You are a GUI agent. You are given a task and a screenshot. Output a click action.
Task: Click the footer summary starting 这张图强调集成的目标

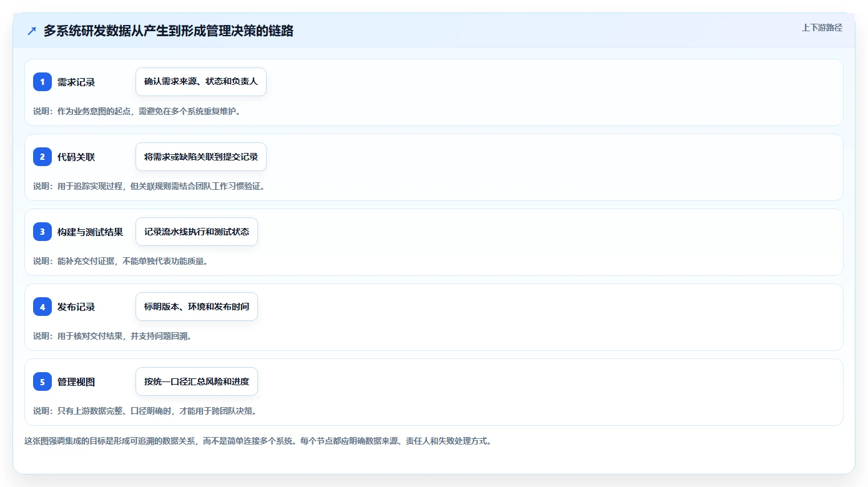(259, 441)
